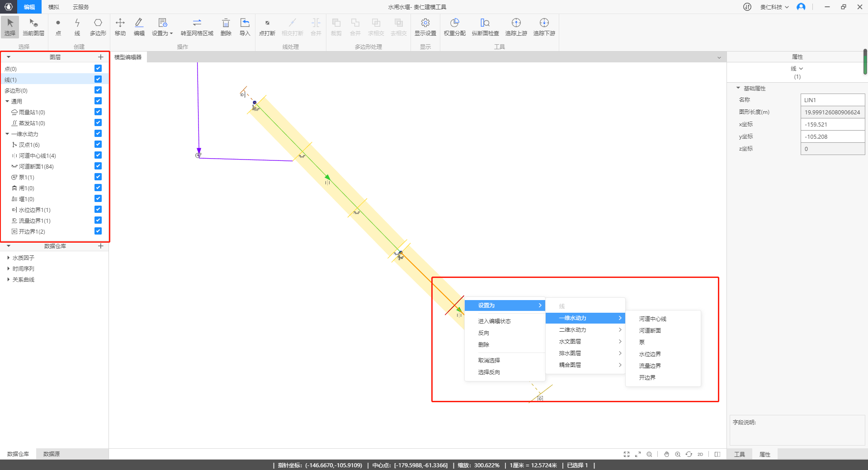Image resolution: width=868 pixels, height=470 pixels.
Task: Open the 数据源 bottom tab
Action: (x=52, y=454)
